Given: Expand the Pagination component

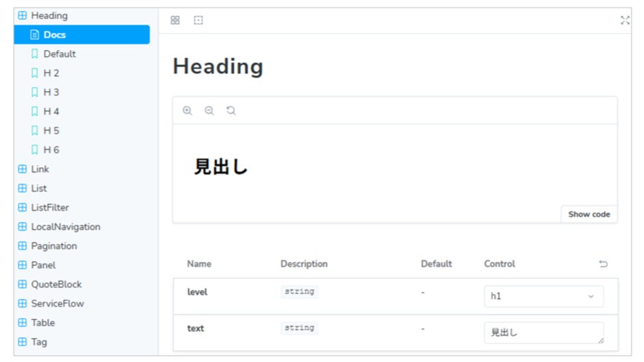Looking at the screenshot, I should pyautogui.click(x=54, y=246).
